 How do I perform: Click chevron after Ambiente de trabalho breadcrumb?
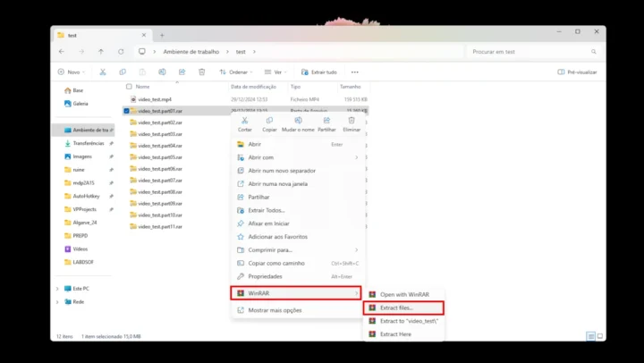[x=228, y=52]
